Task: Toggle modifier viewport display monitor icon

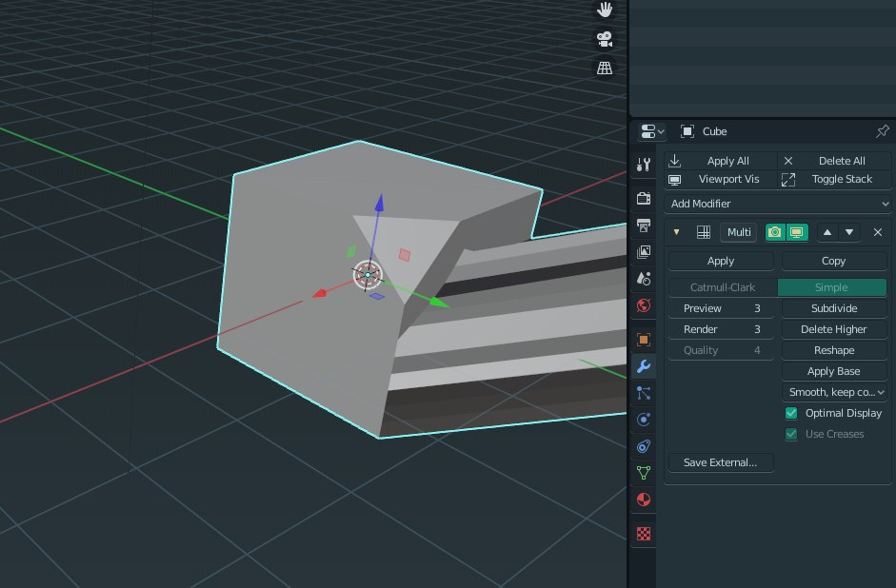Action: [x=796, y=232]
